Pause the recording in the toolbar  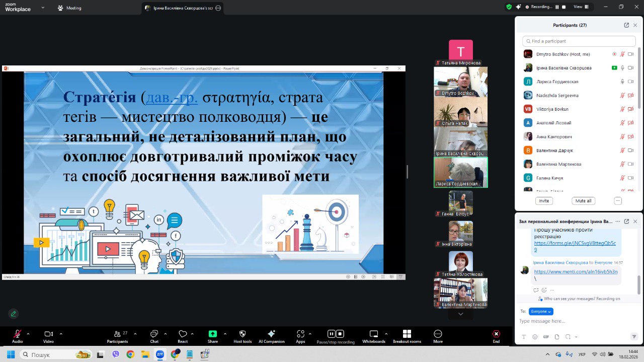pos(331,333)
